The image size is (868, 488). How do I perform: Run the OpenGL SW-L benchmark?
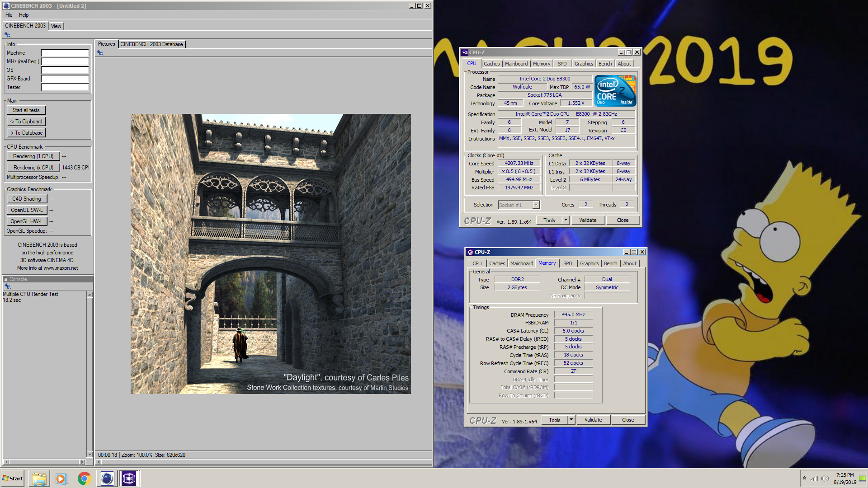pos(27,210)
